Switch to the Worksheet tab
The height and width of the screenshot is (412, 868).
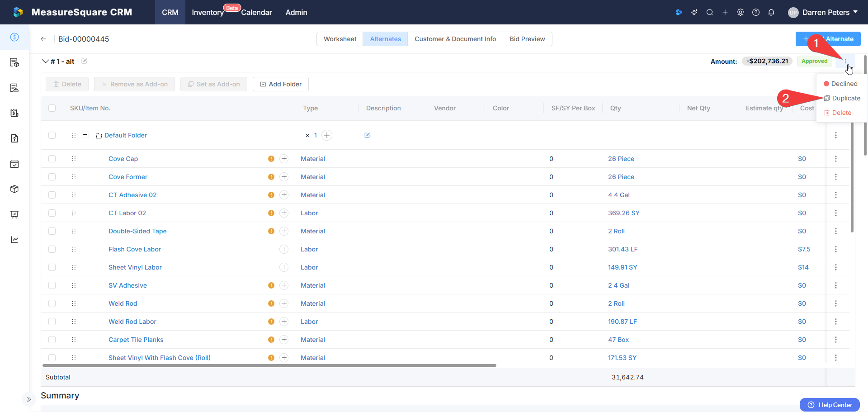coord(340,39)
